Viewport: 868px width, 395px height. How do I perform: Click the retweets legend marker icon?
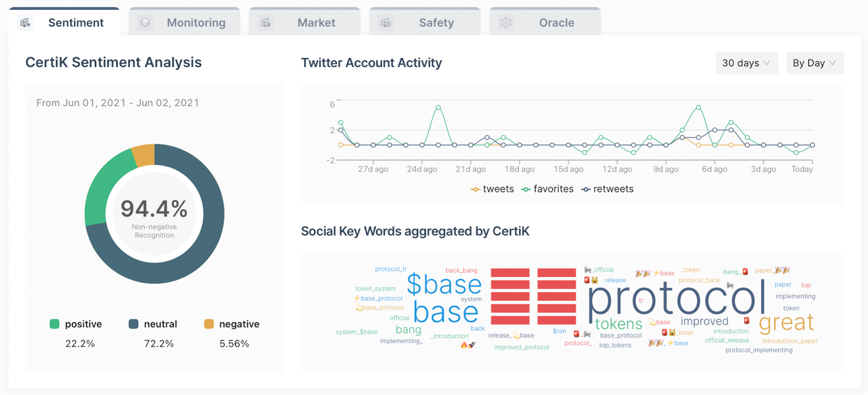click(x=586, y=189)
